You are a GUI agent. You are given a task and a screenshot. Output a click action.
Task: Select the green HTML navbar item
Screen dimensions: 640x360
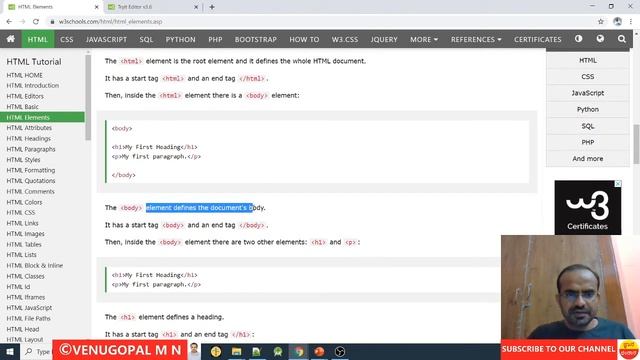click(x=38, y=40)
